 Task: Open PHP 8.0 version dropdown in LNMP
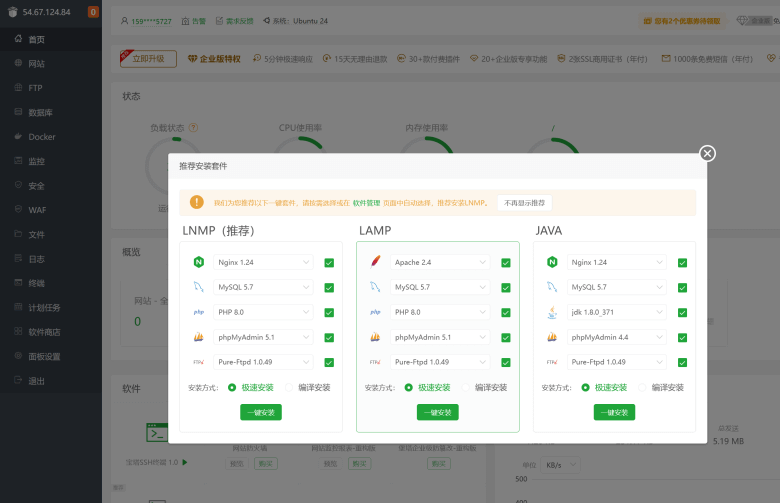263,312
